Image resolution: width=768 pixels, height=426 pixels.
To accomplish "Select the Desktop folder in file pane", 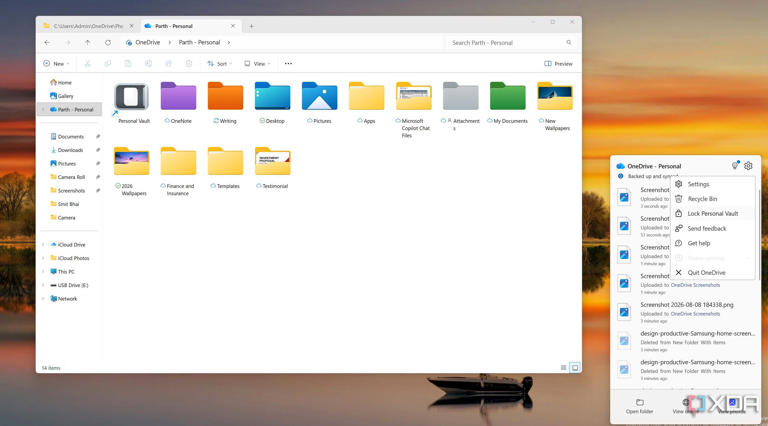I will [272, 102].
